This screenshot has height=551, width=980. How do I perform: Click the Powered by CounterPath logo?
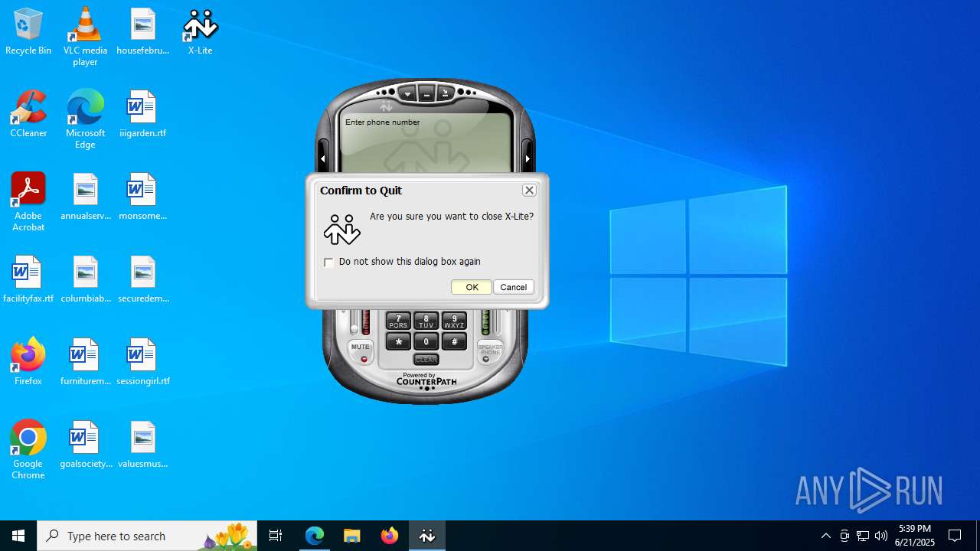pos(426,379)
